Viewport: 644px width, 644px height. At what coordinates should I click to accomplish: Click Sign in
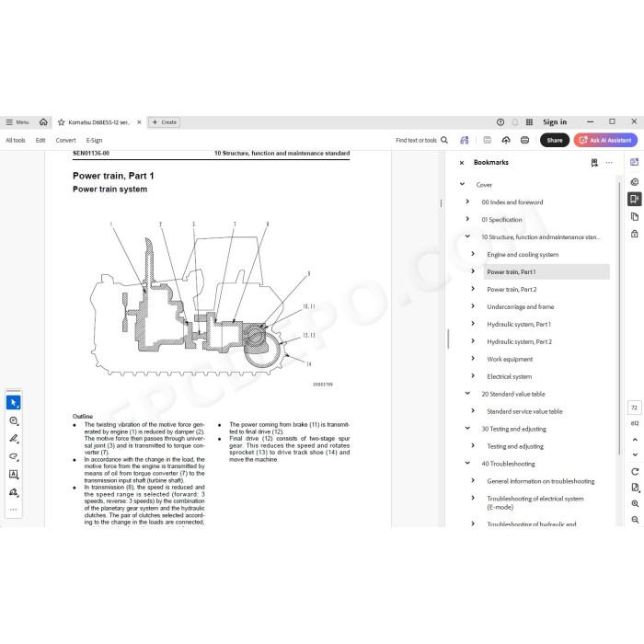pos(555,122)
